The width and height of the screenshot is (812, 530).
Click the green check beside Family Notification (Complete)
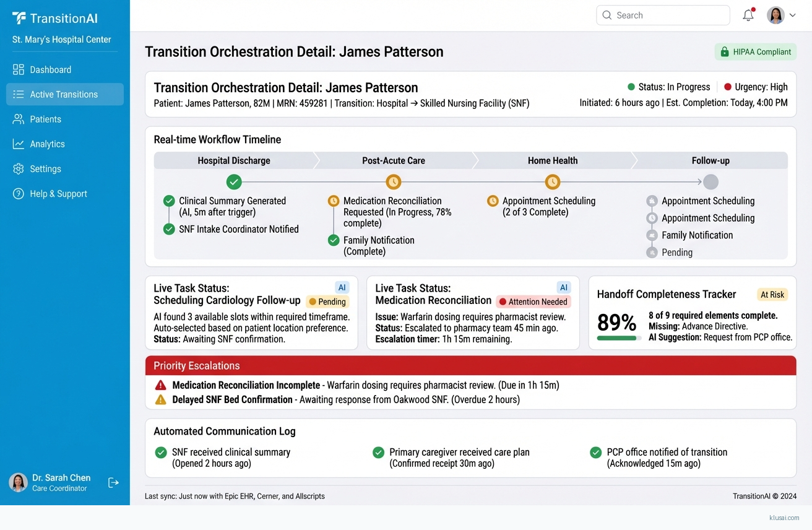334,240
